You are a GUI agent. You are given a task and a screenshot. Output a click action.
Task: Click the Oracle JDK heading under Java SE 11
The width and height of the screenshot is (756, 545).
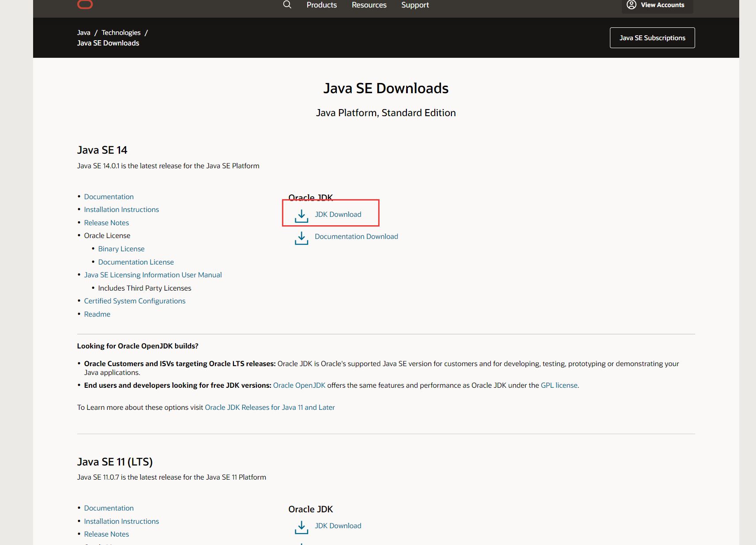click(311, 509)
